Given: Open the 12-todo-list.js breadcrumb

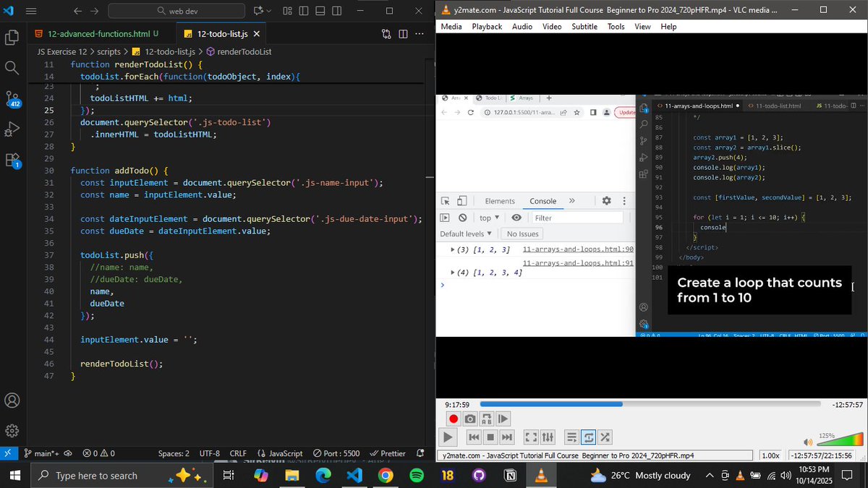Looking at the screenshot, I should [x=165, y=52].
